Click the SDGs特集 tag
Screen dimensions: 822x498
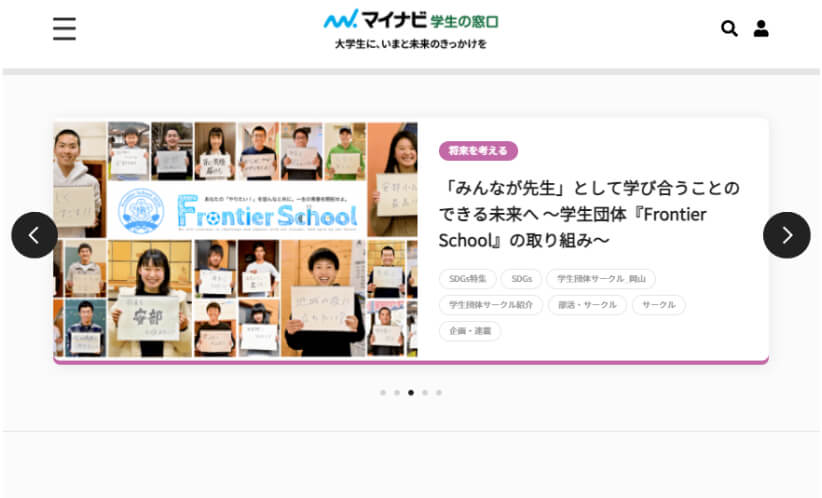click(x=468, y=279)
